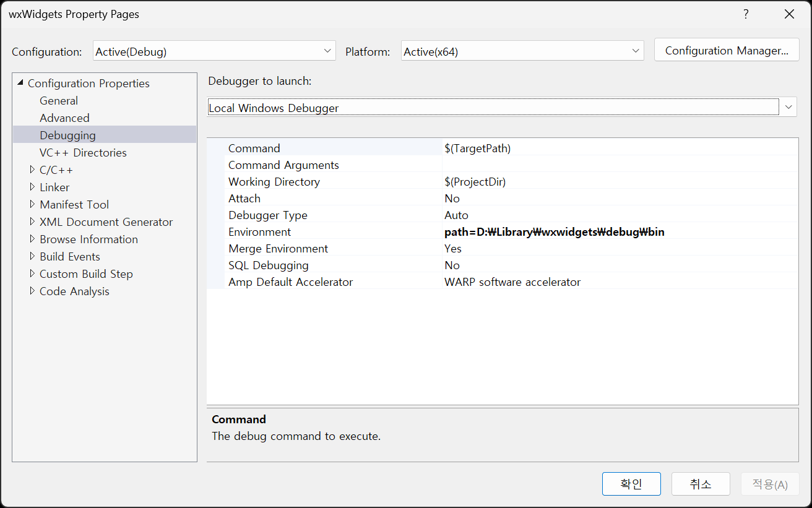Collapse the Configuration Properties tree node
Viewport: 812px width, 508px height.
click(20, 83)
